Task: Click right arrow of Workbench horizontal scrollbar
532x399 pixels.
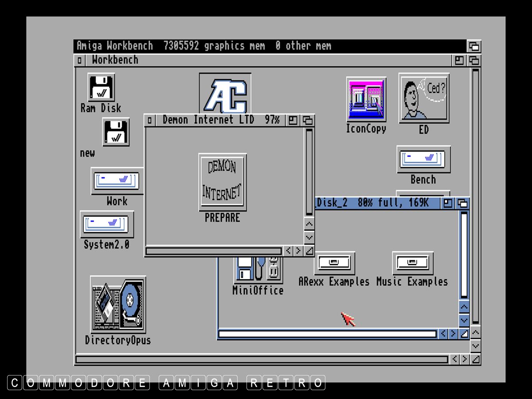Action: [x=464, y=359]
